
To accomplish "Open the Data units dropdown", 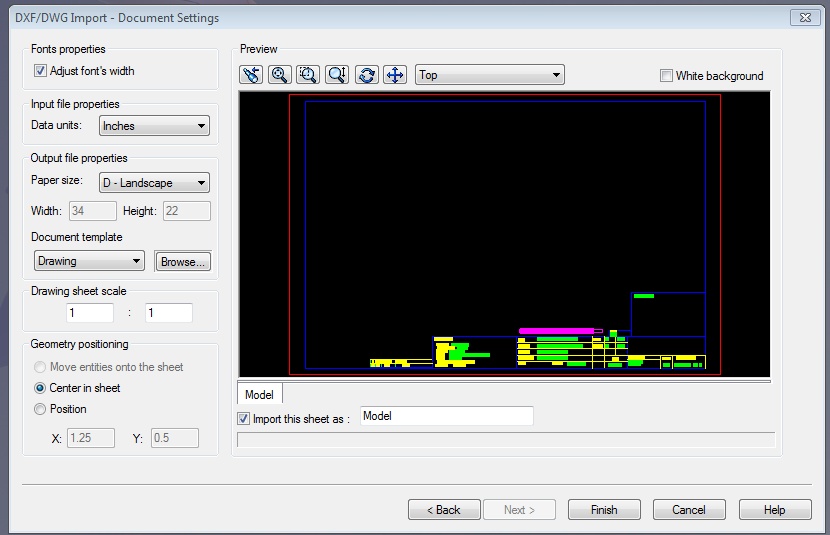I will coord(154,126).
